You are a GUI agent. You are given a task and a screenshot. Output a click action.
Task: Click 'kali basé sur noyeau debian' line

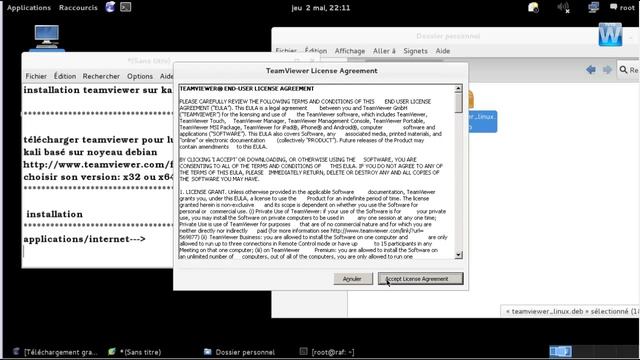(x=90, y=152)
